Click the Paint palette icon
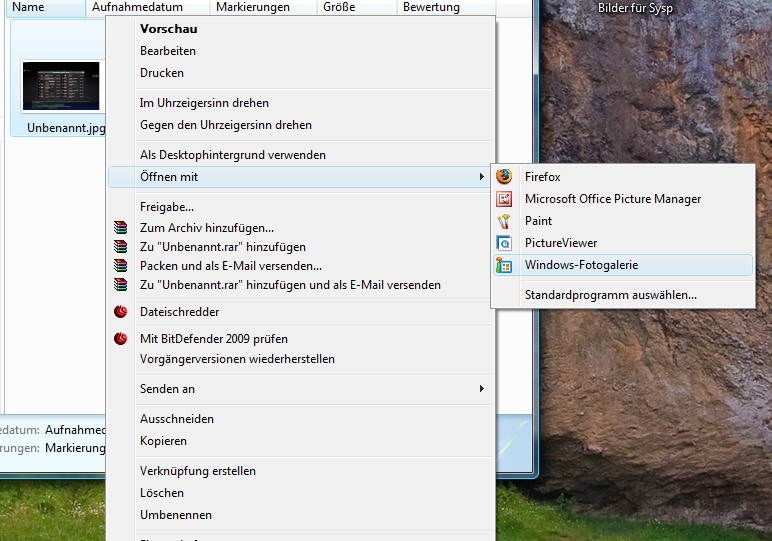 tap(504, 221)
